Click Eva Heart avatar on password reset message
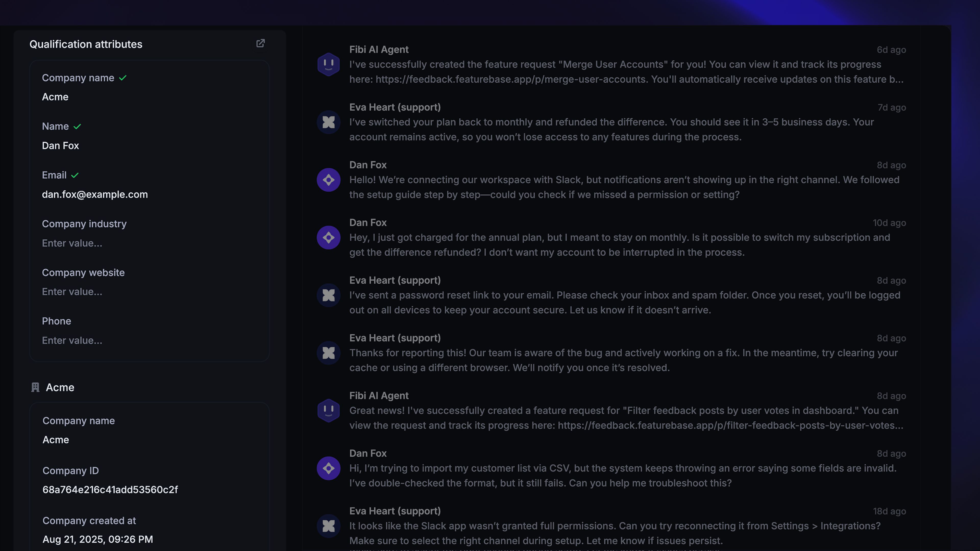Image resolution: width=980 pixels, height=551 pixels. coord(328,295)
